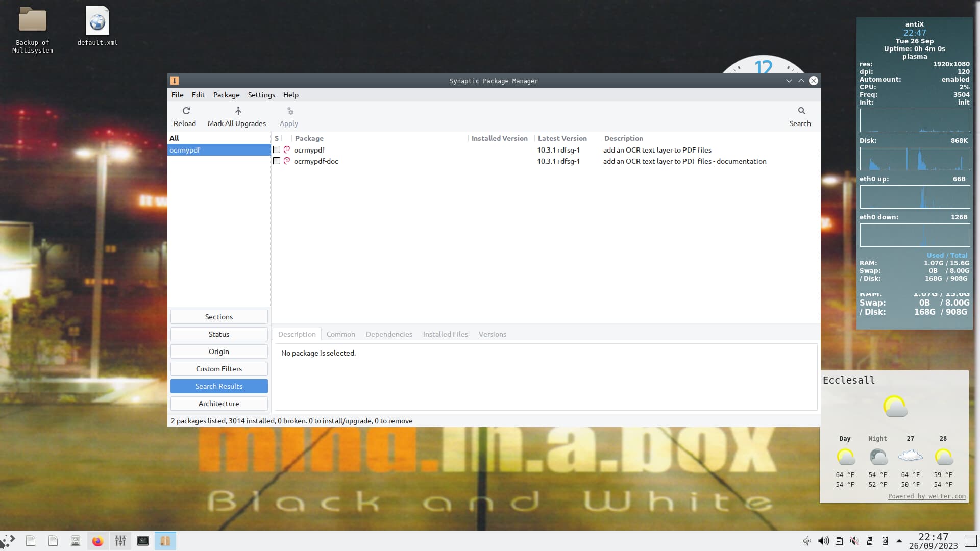Open the mixer sliders icon in taskbar
This screenshot has width=980, height=551.
(x=120, y=541)
